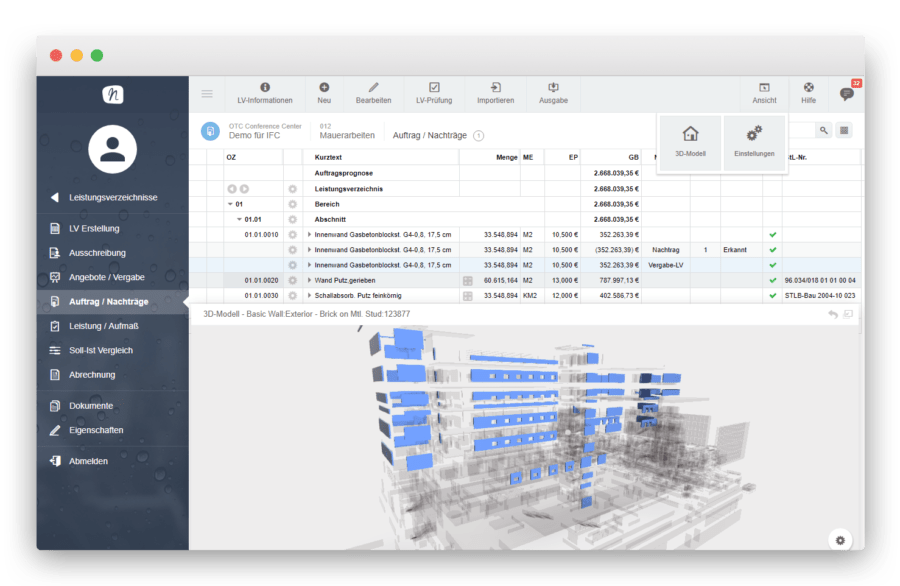Click the green check for 01.01.0010
This screenshot has height=586, width=900.
click(773, 235)
